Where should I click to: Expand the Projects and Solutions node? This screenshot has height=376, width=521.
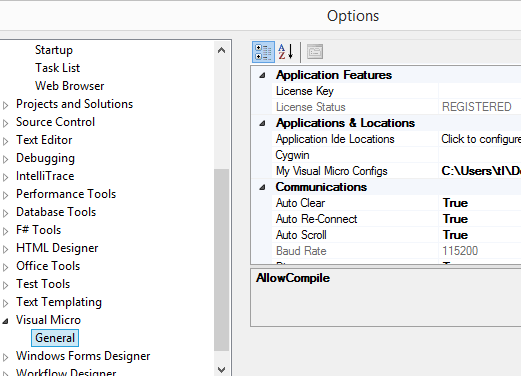5,105
